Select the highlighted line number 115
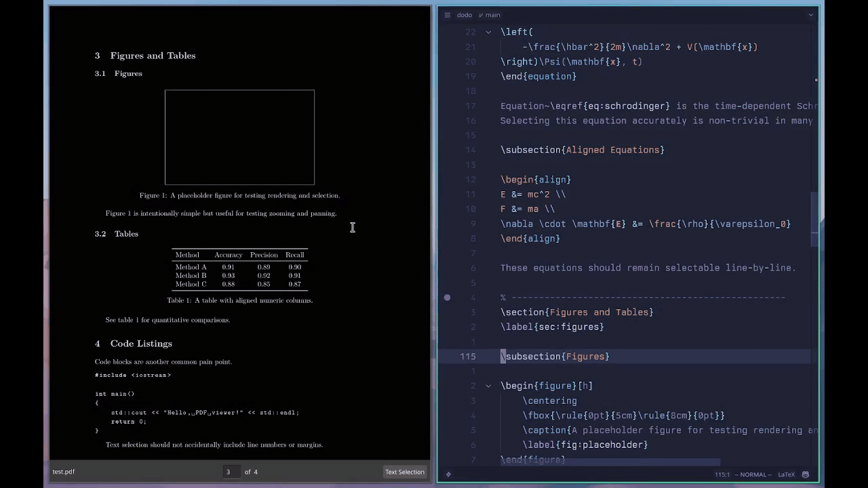The width and height of the screenshot is (868, 488). pyautogui.click(x=467, y=356)
